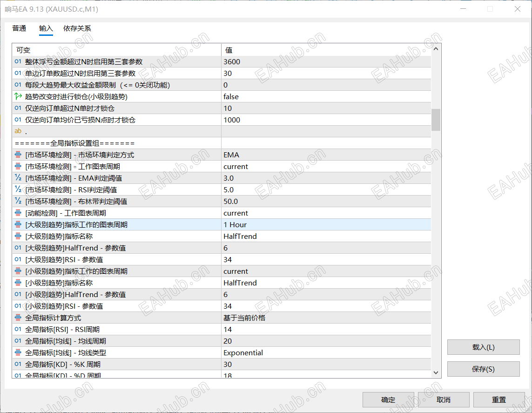Open current value of [市场环境检测] 工作图表周期

[326, 166]
